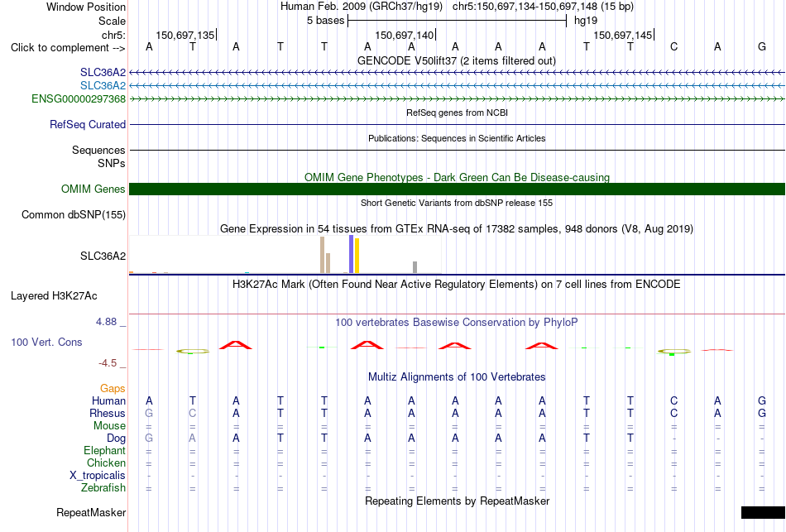Click the Common dbSNP(155) track label
The width and height of the screenshot is (786, 532).
74,214
